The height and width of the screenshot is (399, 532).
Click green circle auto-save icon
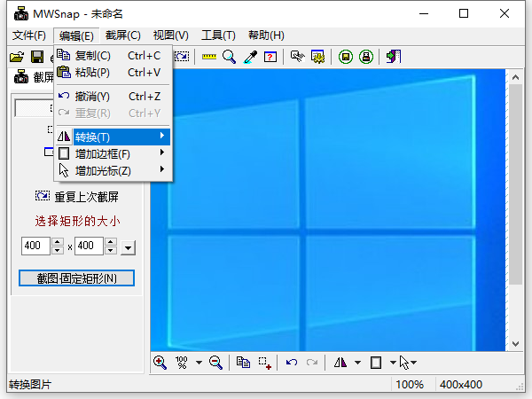(x=346, y=57)
